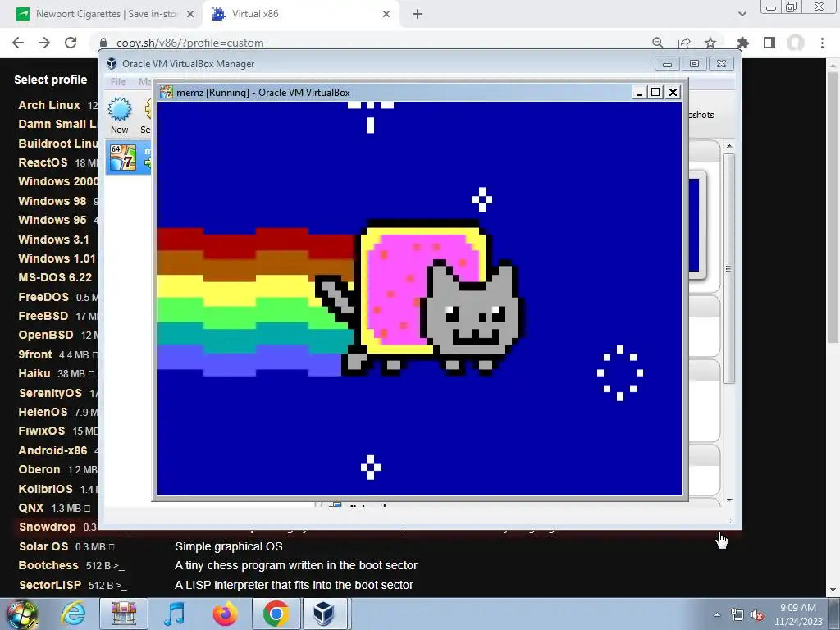
Task: Open the VirtualBox taskbar button
Action: pyautogui.click(x=325, y=614)
